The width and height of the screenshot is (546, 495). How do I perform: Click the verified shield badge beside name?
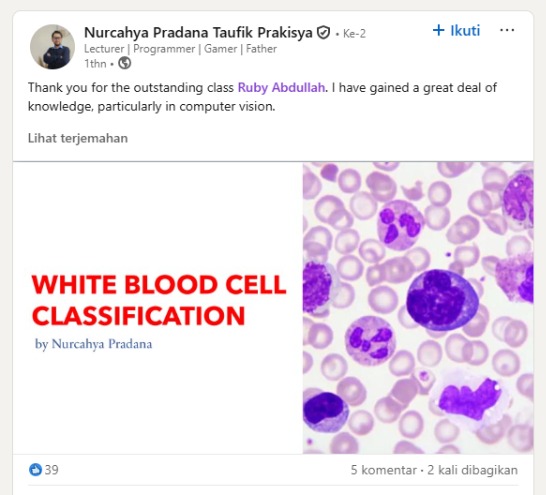323,33
